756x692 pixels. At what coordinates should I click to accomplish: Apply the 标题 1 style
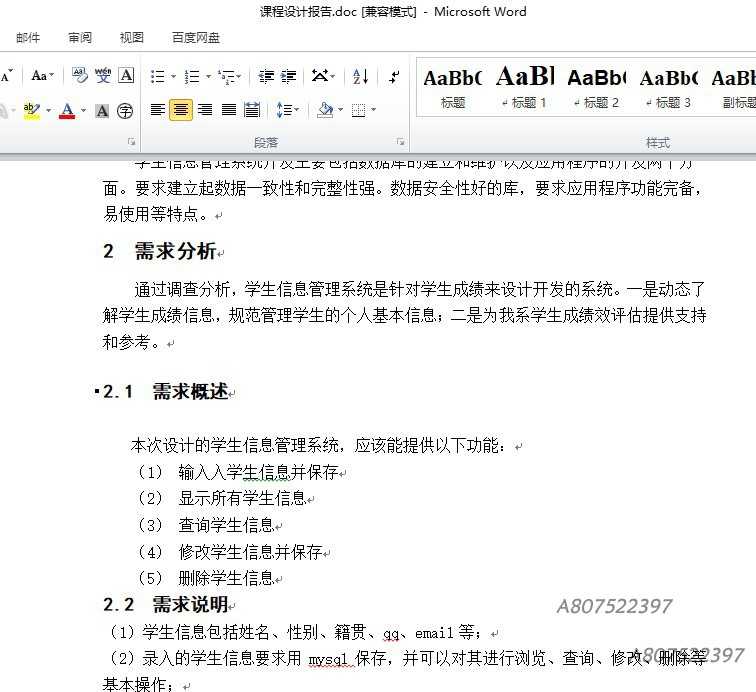(525, 87)
